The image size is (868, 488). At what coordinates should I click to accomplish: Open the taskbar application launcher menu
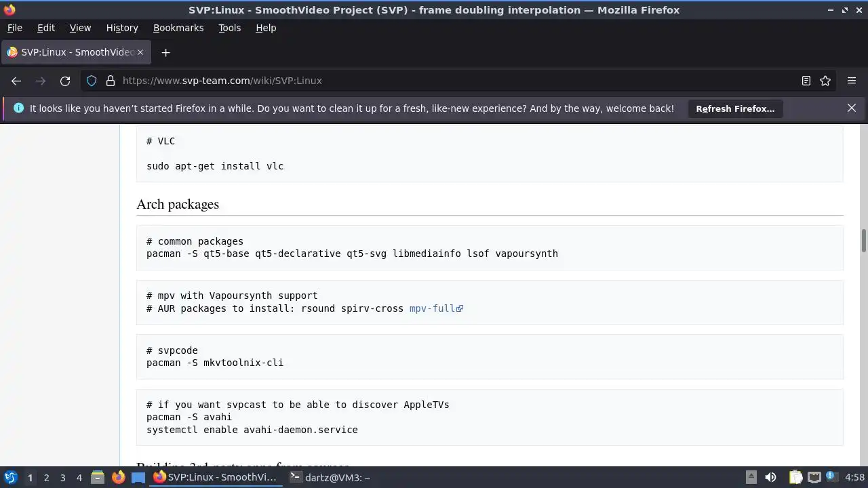point(10,477)
